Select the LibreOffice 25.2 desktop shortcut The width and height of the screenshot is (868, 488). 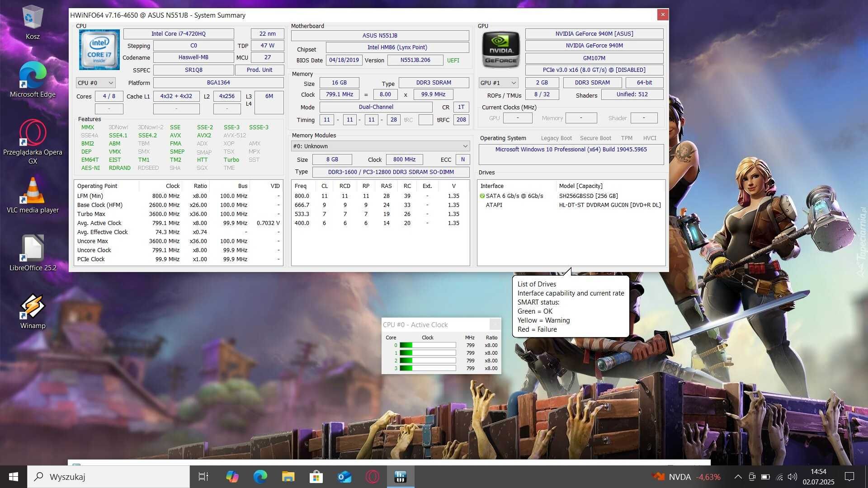[33, 253]
